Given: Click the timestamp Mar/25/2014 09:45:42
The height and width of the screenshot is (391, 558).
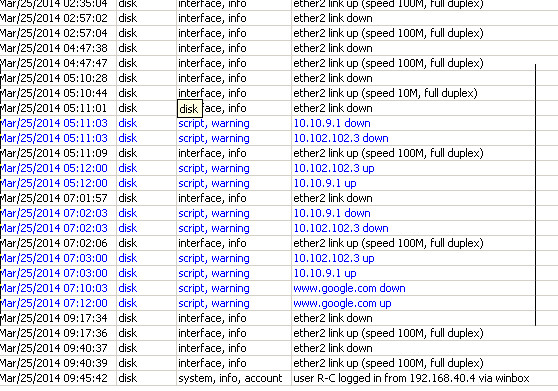Looking at the screenshot, I should pos(54,378).
